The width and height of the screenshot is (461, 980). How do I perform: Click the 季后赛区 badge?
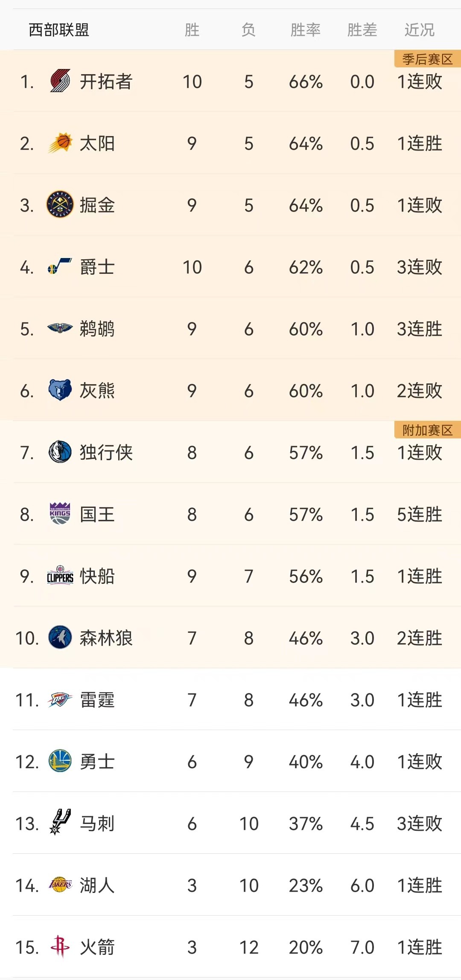(428, 59)
